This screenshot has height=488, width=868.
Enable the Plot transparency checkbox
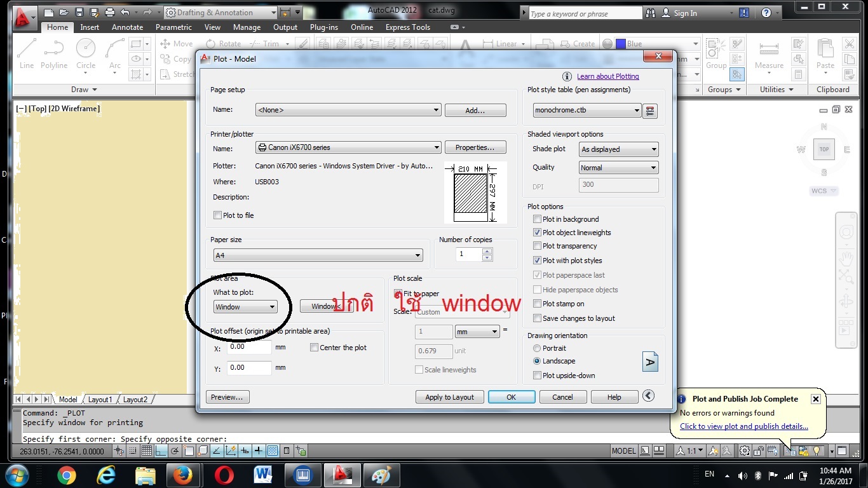coord(537,246)
